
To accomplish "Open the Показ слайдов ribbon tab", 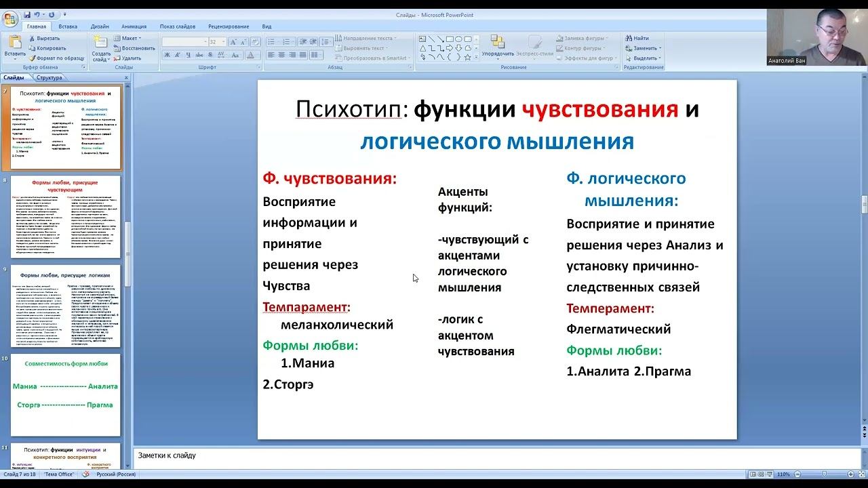I will (x=178, y=26).
